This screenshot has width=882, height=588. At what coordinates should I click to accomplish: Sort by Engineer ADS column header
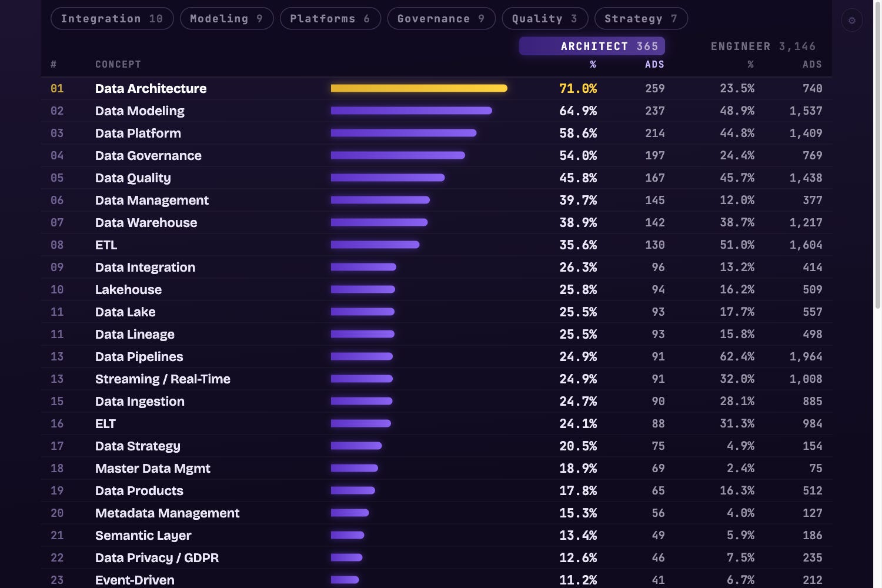[812, 64]
